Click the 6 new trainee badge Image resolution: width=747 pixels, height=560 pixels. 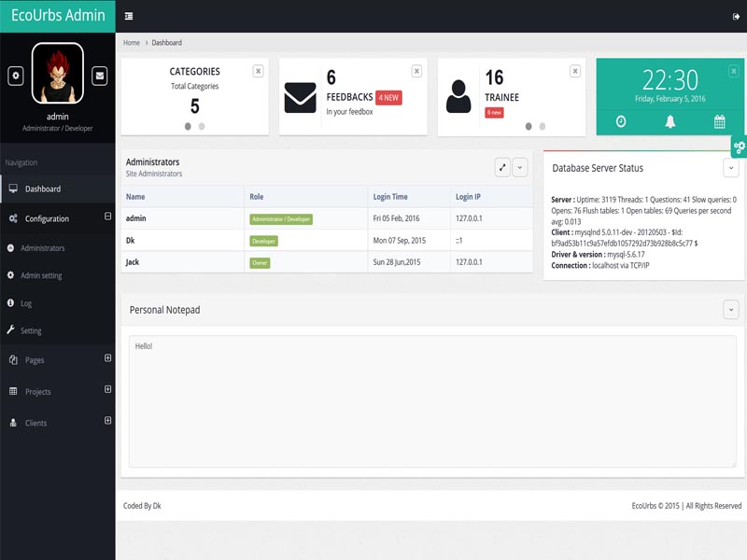(x=494, y=113)
